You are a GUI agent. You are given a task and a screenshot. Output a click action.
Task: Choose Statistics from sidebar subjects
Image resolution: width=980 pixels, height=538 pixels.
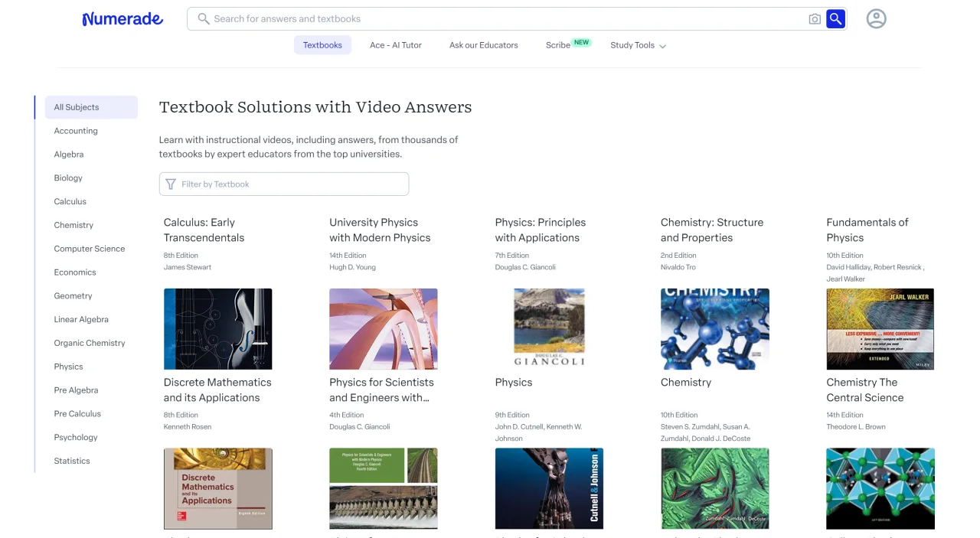[x=72, y=461]
